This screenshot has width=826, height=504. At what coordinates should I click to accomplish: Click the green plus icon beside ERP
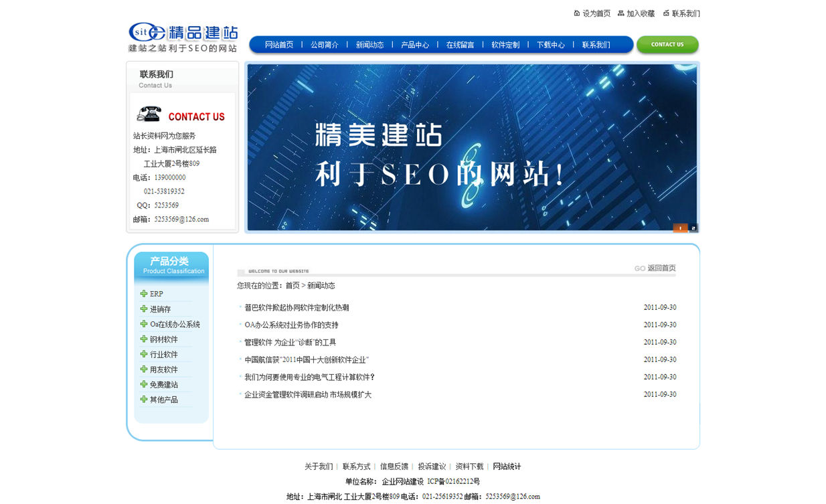point(143,293)
